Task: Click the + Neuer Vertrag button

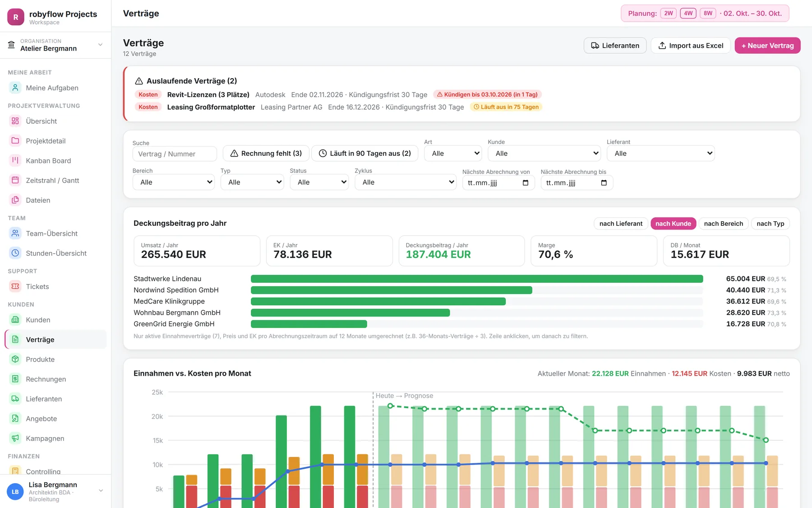Action: pyautogui.click(x=768, y=46)
